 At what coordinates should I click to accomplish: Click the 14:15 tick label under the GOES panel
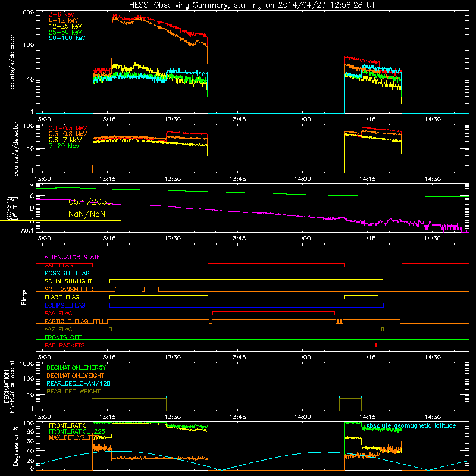coord(367,239)
